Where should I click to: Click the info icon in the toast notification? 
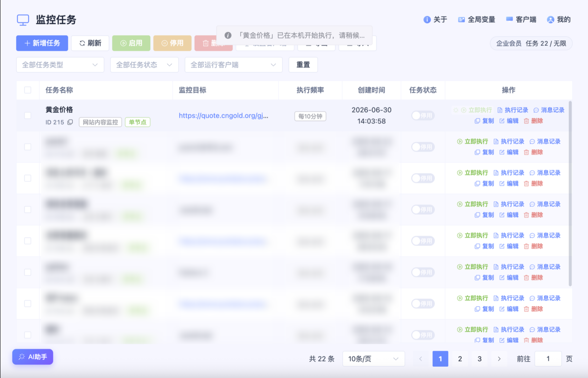pos(228,35)
